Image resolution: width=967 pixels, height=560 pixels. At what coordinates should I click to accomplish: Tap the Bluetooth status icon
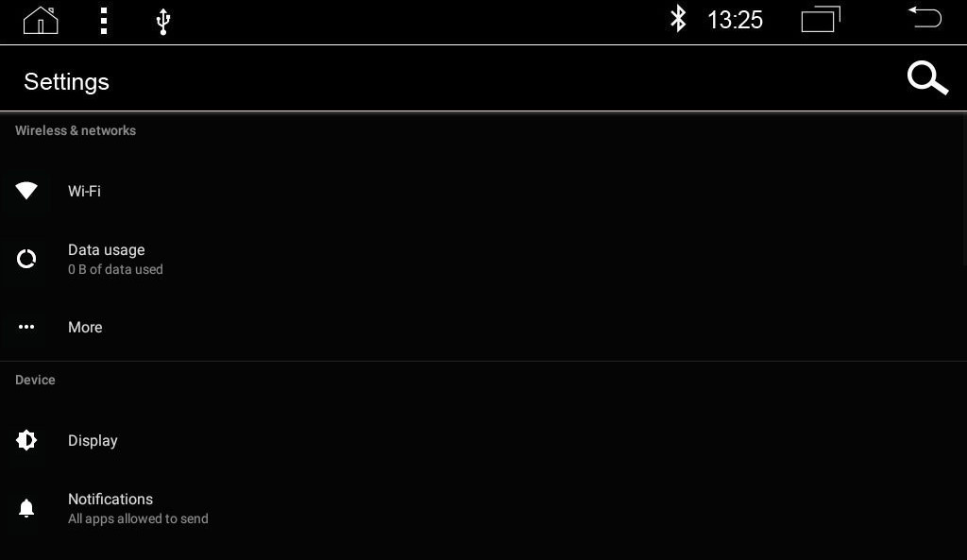point(678,19)
